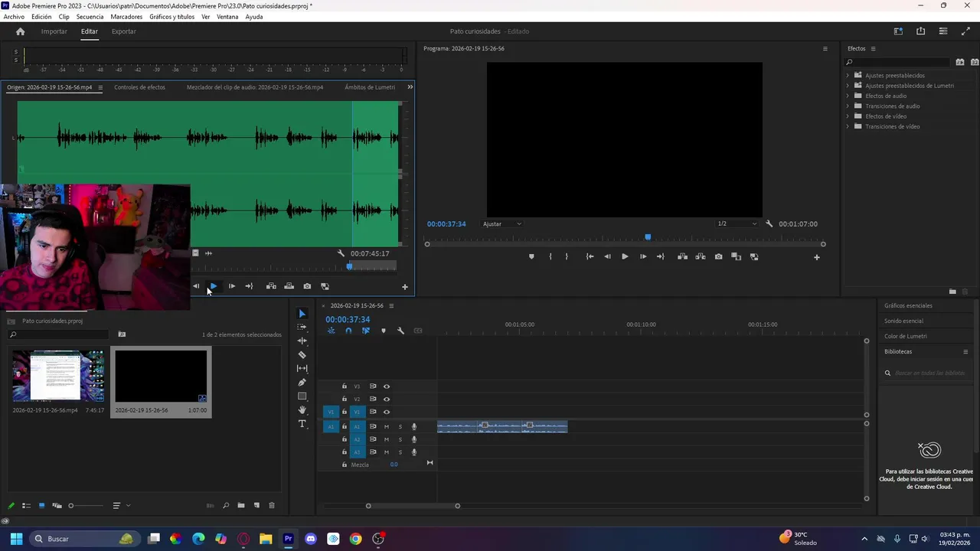Switch to the Exportar workspace tab
This screenshot has width=980, height=551.
tap(124, 31)
